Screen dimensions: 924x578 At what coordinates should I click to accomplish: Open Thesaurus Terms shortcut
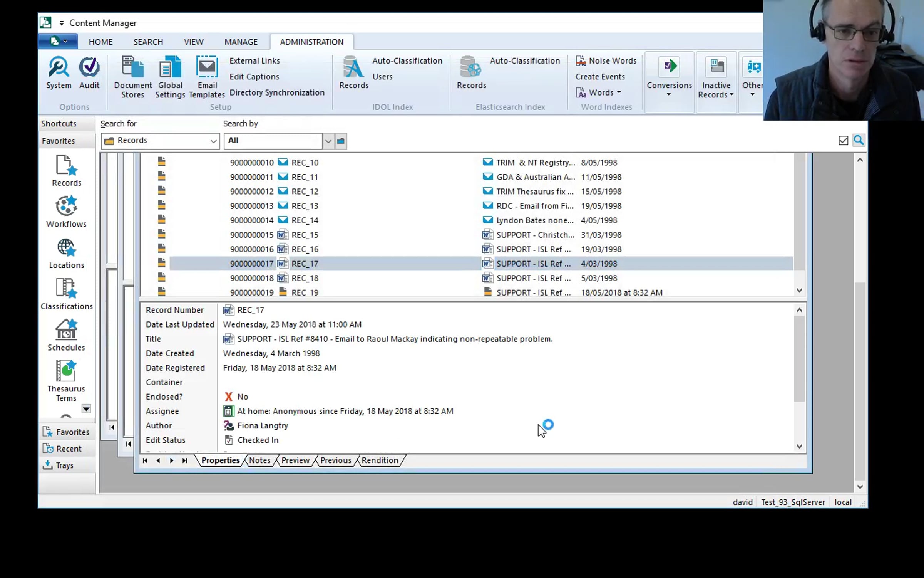click(x=66, y=381)
